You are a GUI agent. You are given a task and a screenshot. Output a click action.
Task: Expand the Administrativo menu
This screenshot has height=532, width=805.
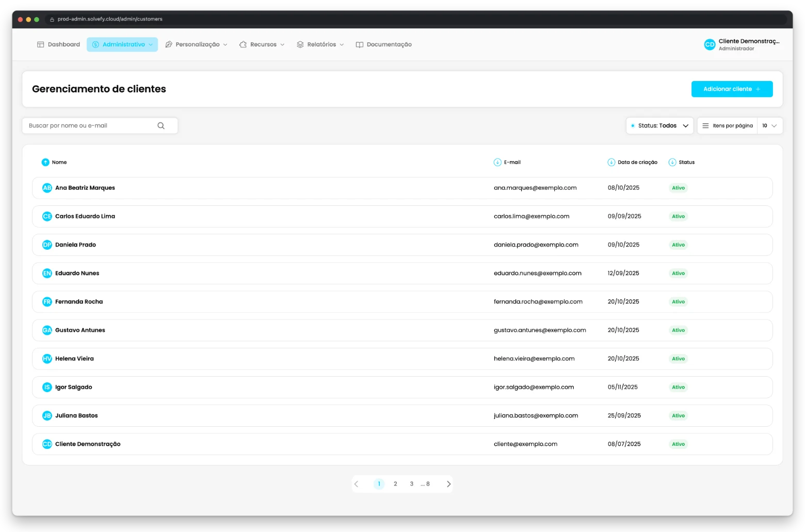coord(122,45)
